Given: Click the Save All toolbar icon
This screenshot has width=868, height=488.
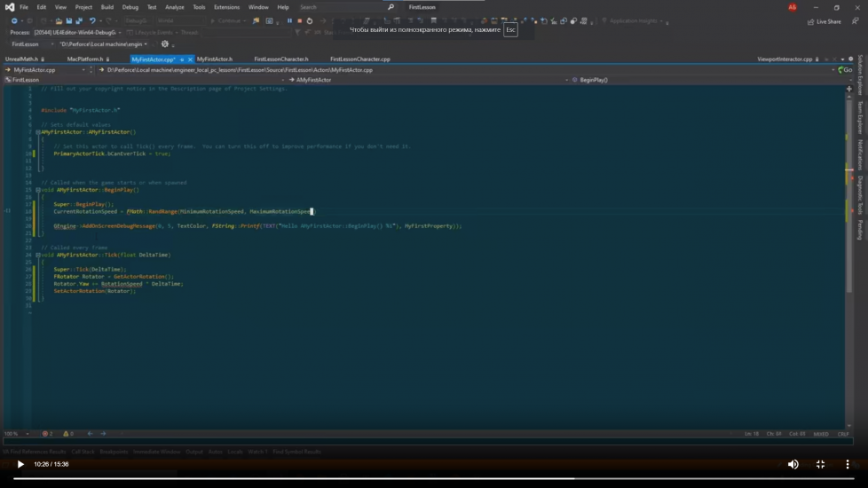Looking at the screenshot, I should tap(79, 20).
